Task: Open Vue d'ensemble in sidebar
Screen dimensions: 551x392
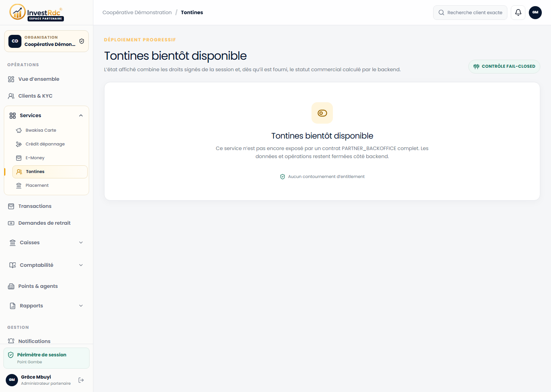Action: click(46, 79)
